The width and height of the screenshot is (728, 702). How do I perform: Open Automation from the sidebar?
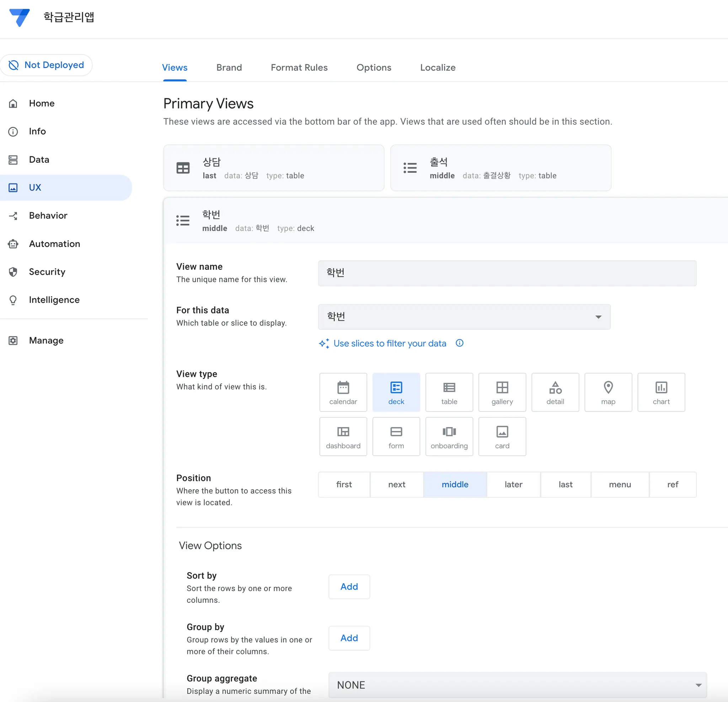54,244
